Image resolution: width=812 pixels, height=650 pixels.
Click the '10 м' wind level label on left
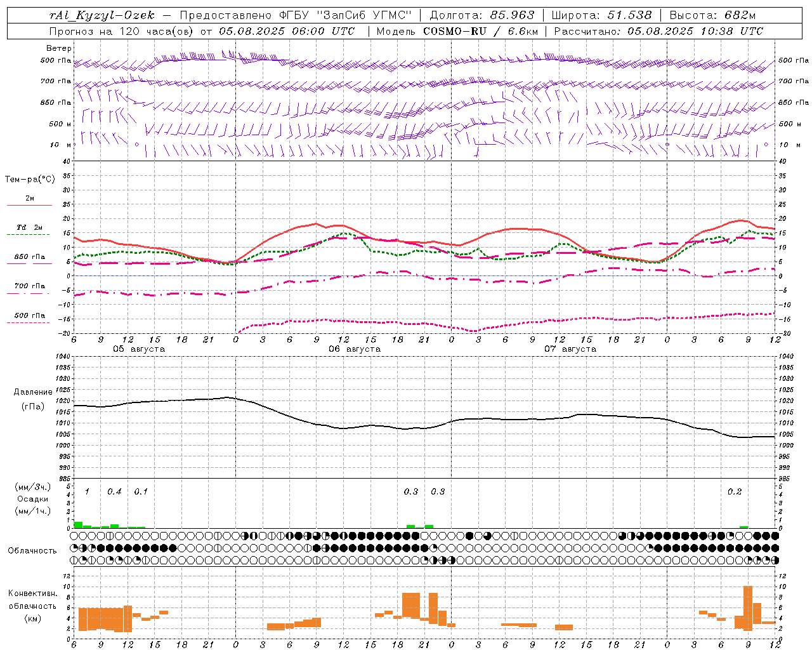60,145
